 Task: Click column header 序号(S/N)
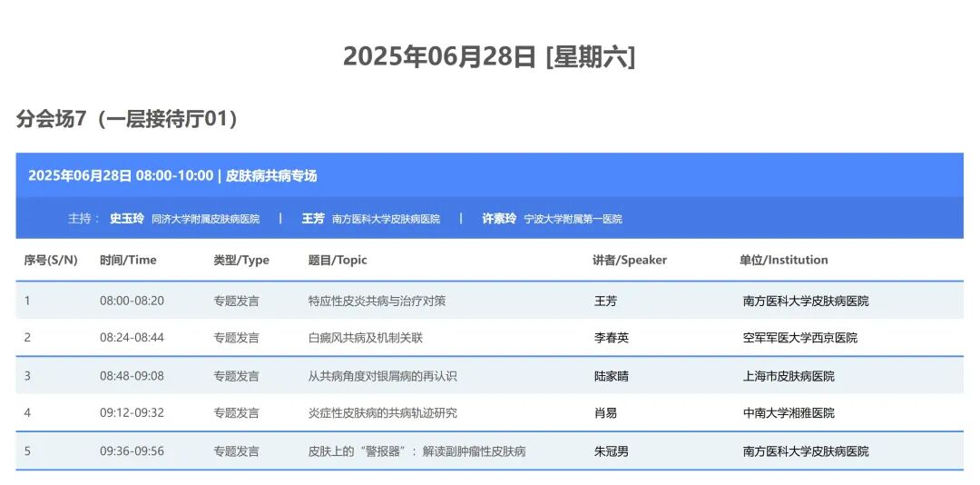pos(51,261)
